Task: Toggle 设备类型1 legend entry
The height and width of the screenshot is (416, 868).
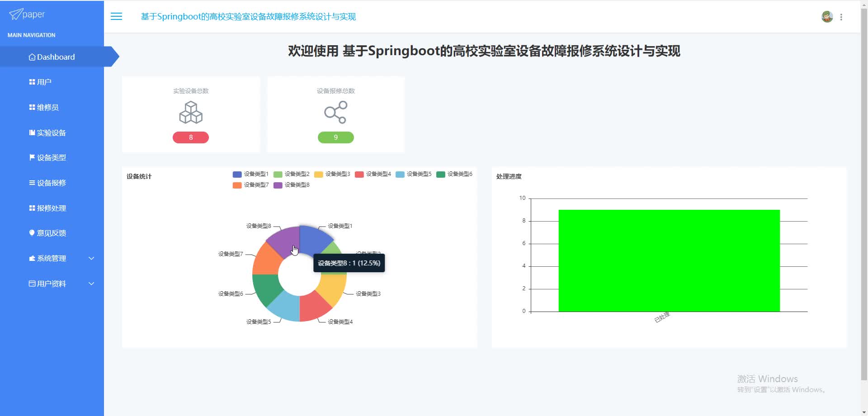Action: point(250,174)
